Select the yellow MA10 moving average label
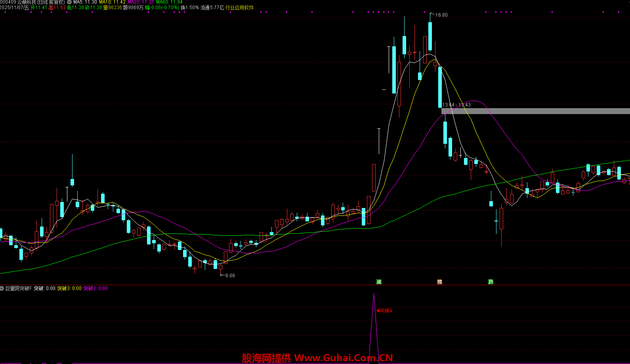This screenshot has width=630, height=364. 112,2
